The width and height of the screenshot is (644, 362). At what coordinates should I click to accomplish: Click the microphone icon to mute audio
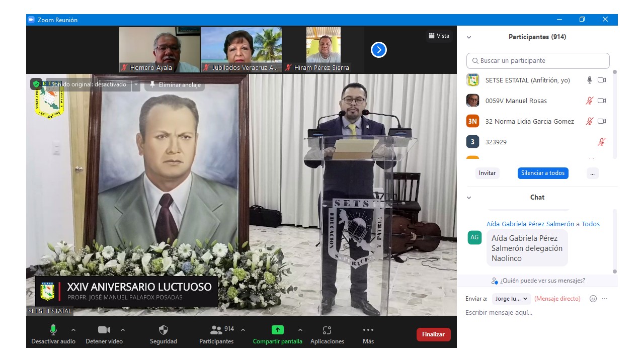coord(53,330)
